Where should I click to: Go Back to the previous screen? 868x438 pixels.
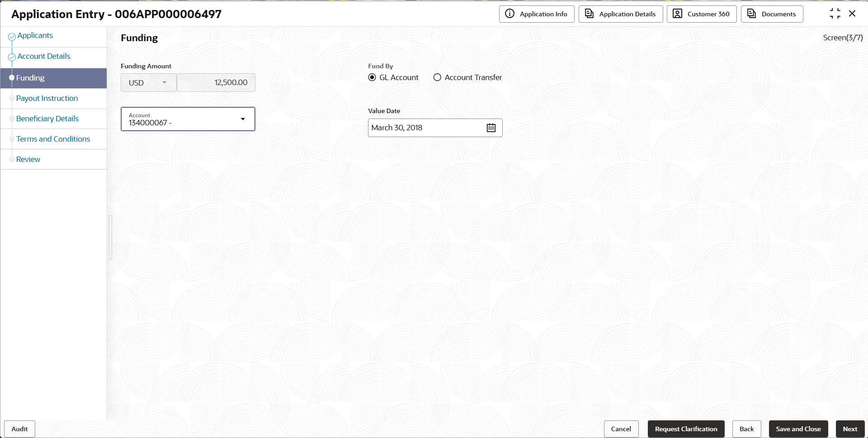click(746, 429)
